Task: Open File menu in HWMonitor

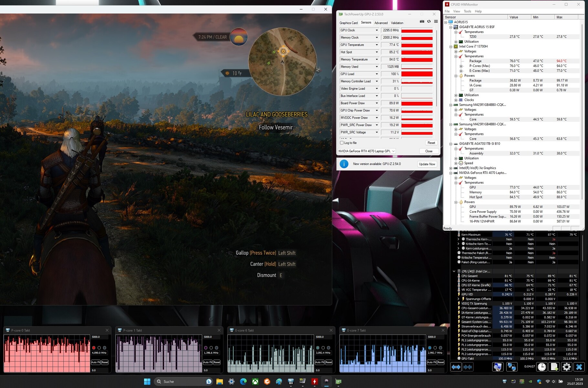Action: [x=447, y=11]
